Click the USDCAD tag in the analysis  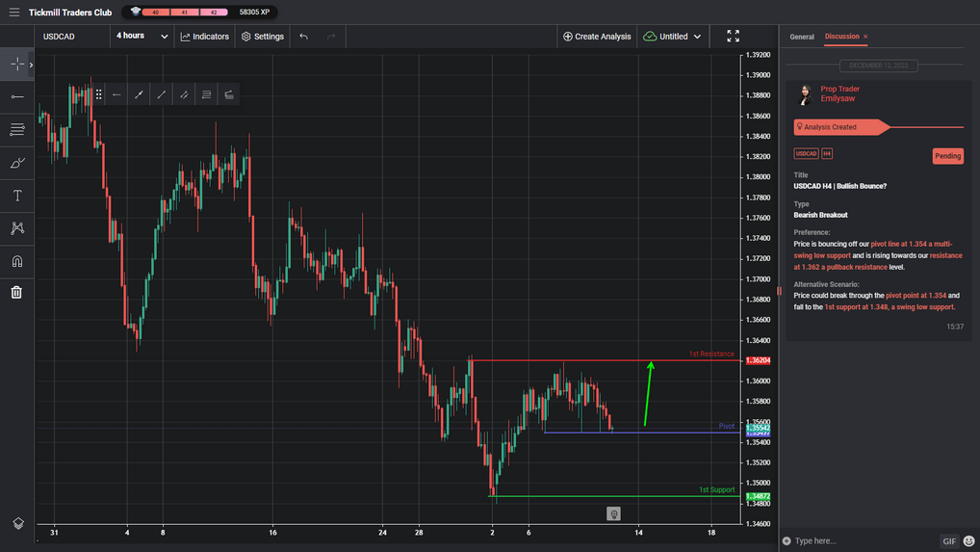pos(806,154)
